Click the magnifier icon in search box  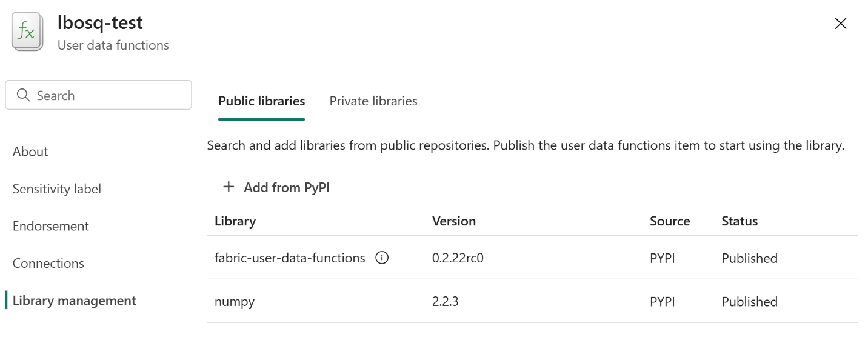click(x=24, y=95)
